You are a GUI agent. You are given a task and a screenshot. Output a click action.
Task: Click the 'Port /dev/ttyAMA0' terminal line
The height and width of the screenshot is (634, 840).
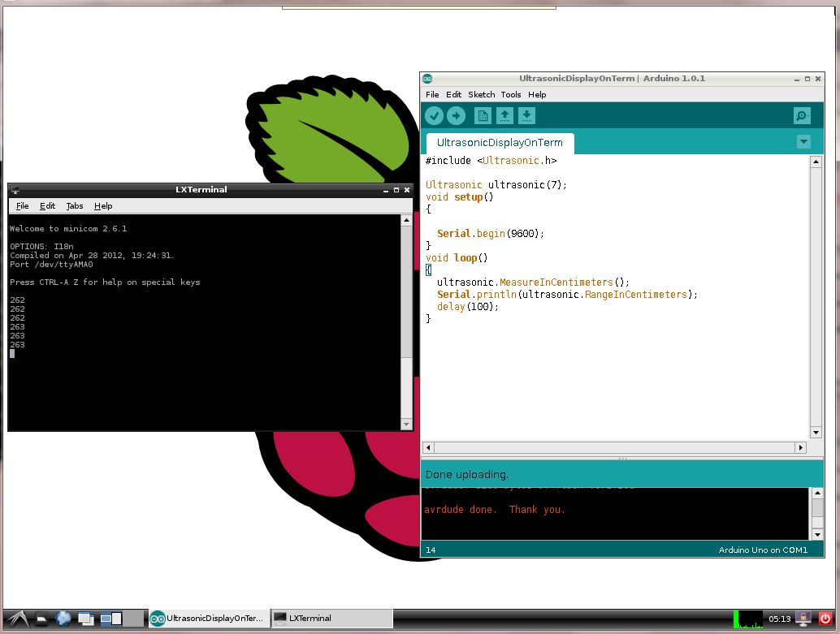tap(51, 265)
